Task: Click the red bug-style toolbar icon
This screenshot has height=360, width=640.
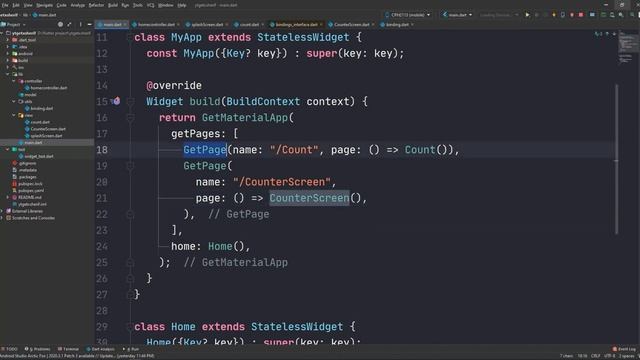Action: point(572,15)
